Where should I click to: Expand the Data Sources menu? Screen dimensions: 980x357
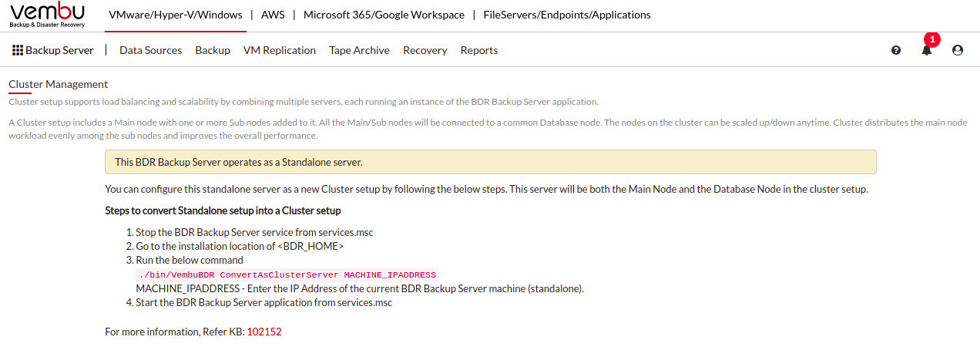pyautogui.click(x=151, y=50)
